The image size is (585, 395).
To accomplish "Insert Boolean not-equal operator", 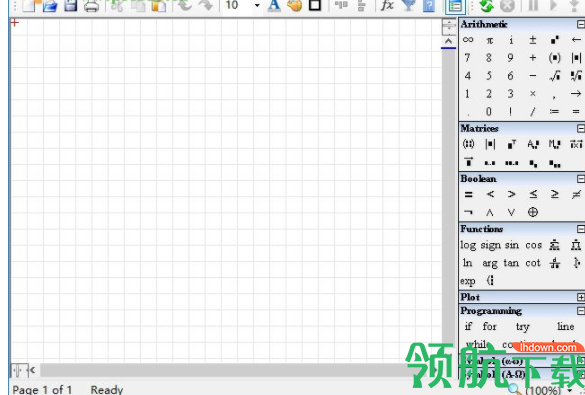I will (x=576, y=194).
